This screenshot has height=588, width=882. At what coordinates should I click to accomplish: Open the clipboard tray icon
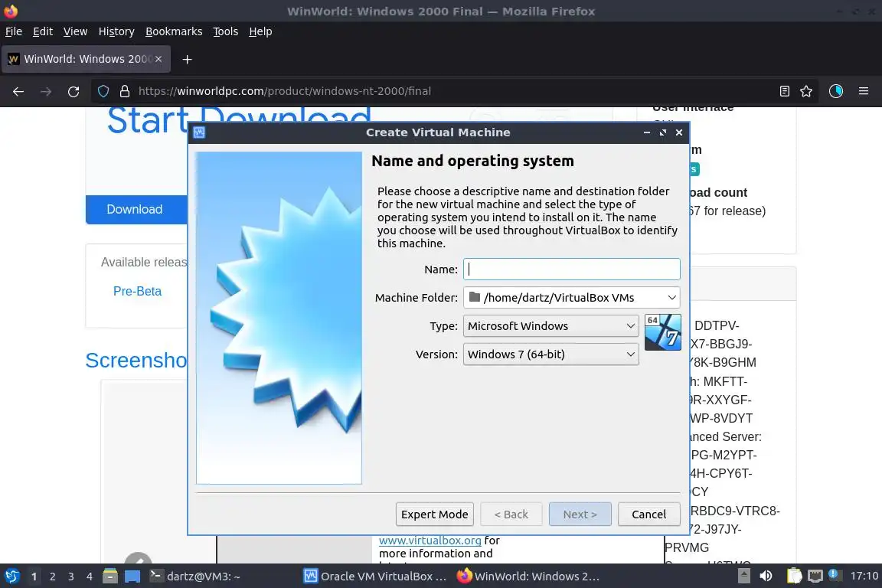pyautogui.click(x=794, y=577)
